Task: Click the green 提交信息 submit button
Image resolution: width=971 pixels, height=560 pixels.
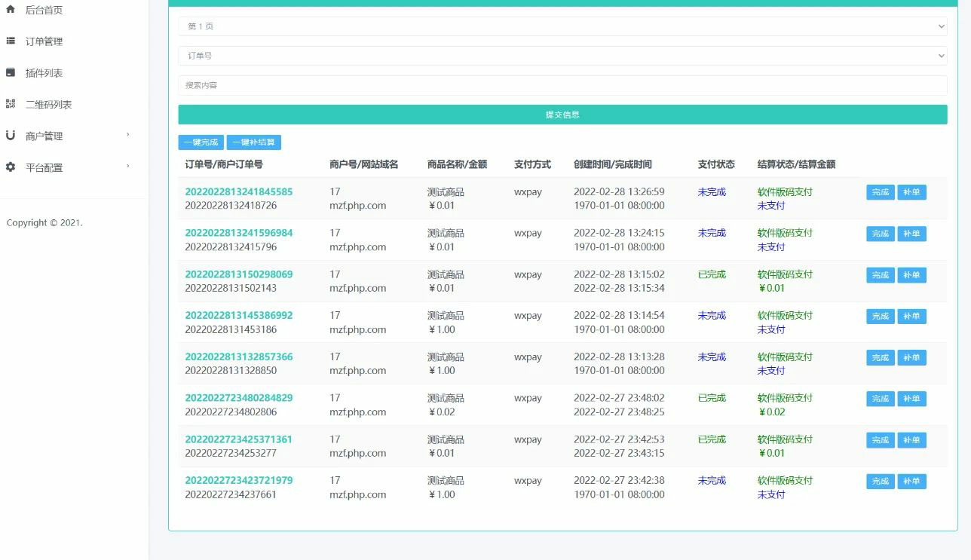Action: [562, 115]
